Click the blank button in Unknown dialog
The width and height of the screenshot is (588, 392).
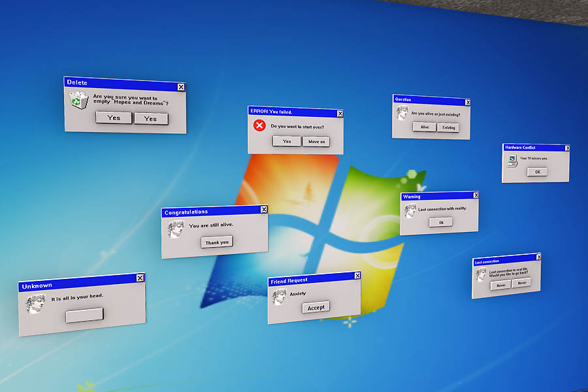pos(84,315)
